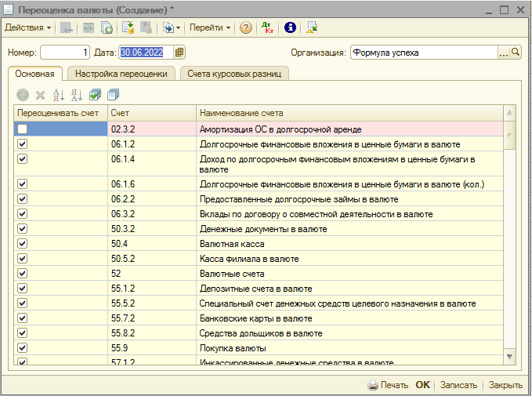532x396 pixels.
Task: Click the sort descending icon above table
Action: [x=76, y=95]
